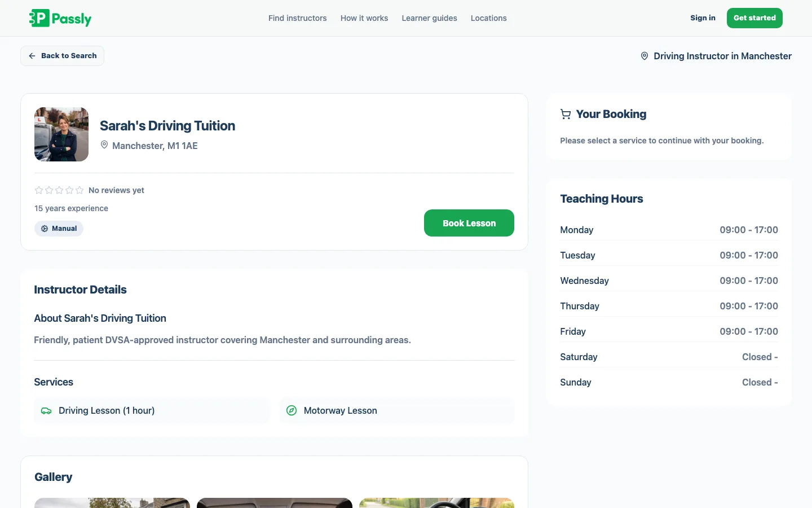Click the DVSA-approved instructor description text
The width and height of the screenshot is (812, 508).
(223, 340)
